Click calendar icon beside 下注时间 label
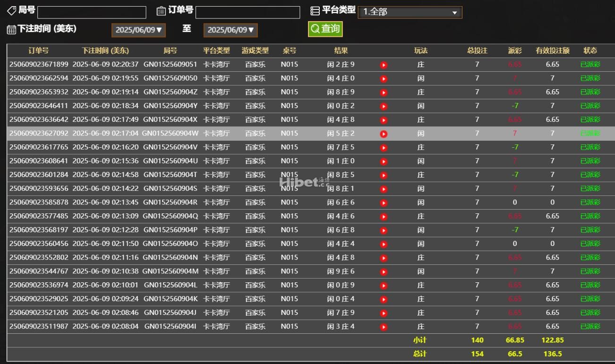615x364 pixels. click(x=11, y=29)
